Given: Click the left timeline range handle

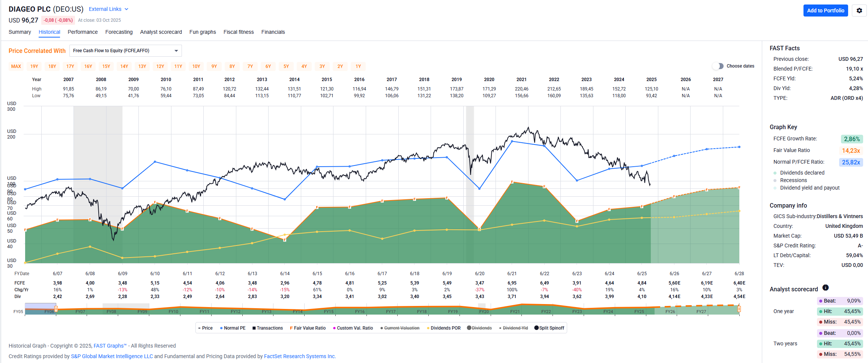Looking at the screenshot, I should click(56, 309).
